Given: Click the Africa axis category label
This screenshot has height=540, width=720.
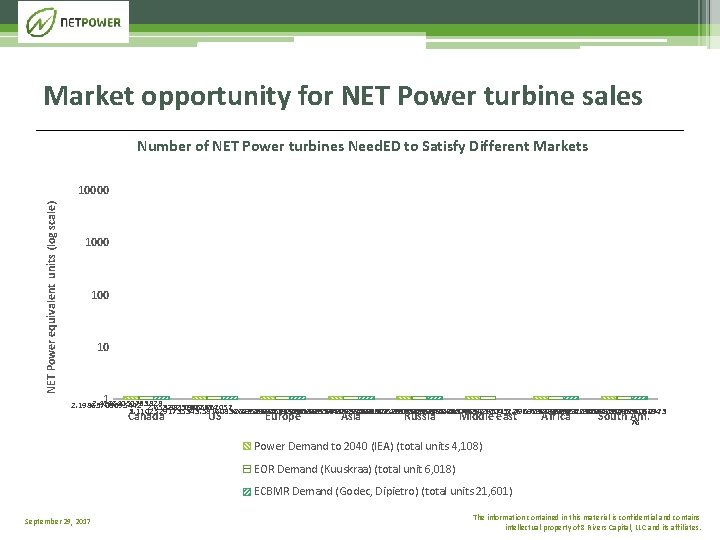Looking at the screenshot, I should [556, 417].
